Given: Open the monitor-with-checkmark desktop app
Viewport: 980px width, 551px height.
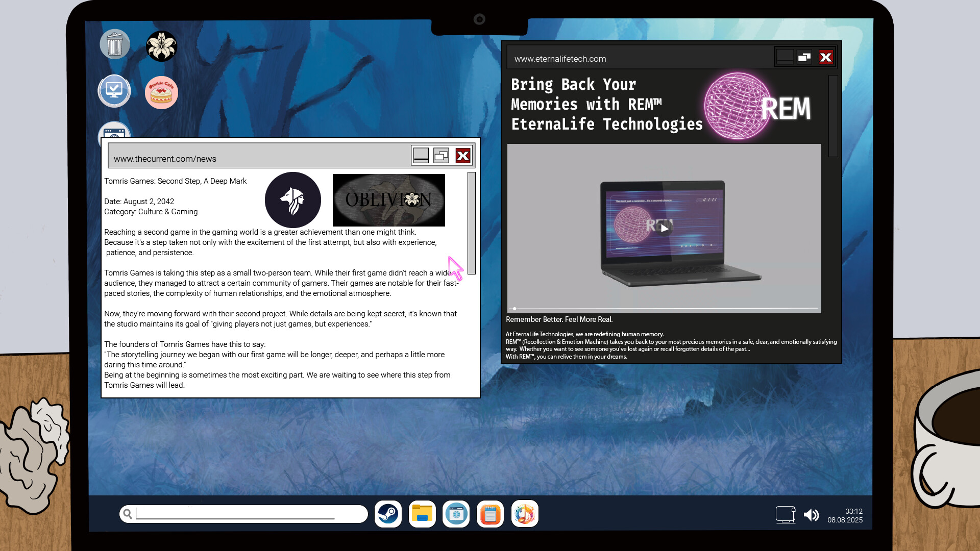Looking at the screenshot, I should (x=114, y=90).
